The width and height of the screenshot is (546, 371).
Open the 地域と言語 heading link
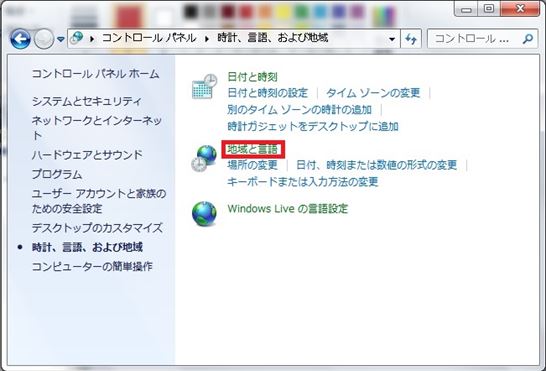coord(253,149)
